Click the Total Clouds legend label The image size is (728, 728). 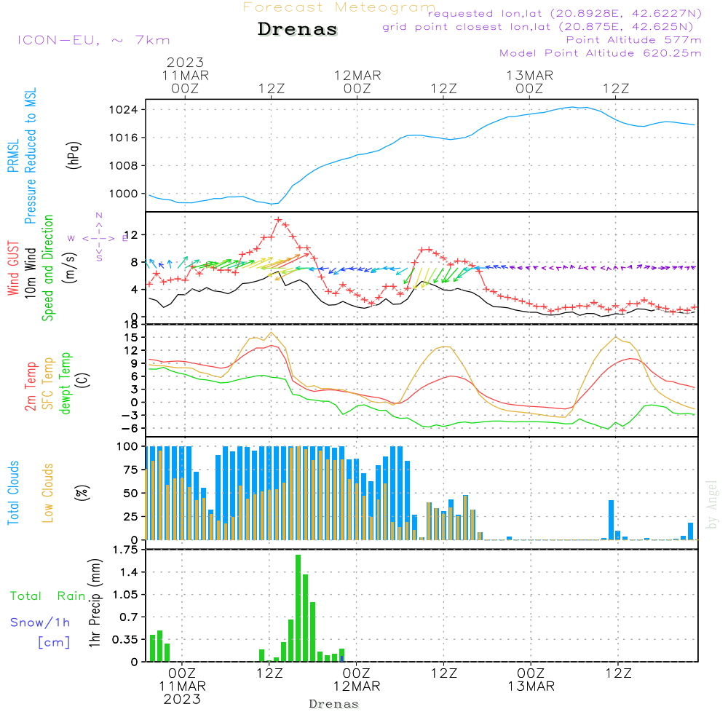(x=13, y=492)
